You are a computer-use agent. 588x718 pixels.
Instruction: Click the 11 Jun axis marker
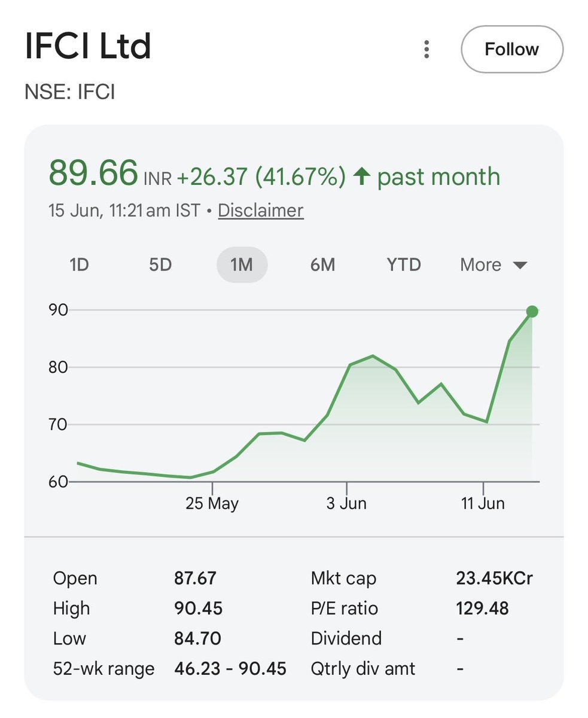click(x=483, y=503)
